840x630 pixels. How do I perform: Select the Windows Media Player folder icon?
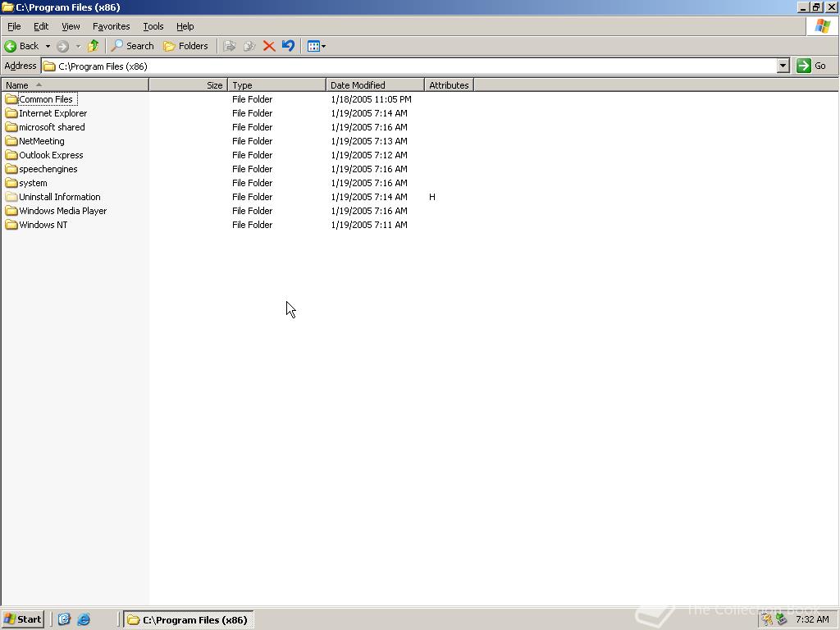pyautogui.click(x=11, y=211)
